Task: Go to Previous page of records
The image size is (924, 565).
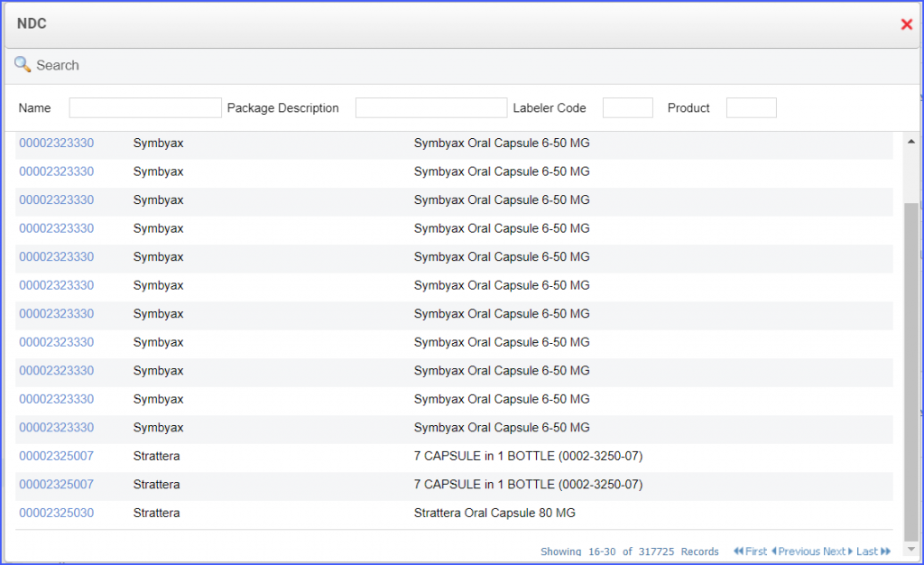Action: pyautogui.click(x=796, y=551)
